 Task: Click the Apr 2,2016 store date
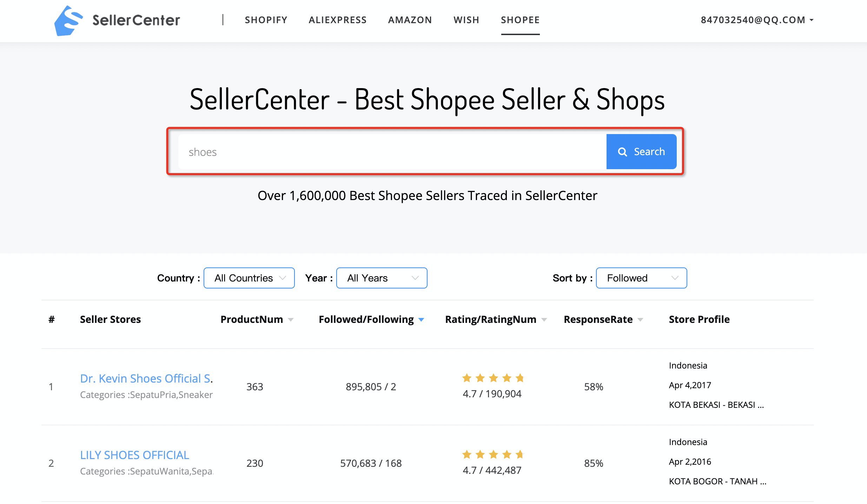pyautogui.click(x=690, y=462)
